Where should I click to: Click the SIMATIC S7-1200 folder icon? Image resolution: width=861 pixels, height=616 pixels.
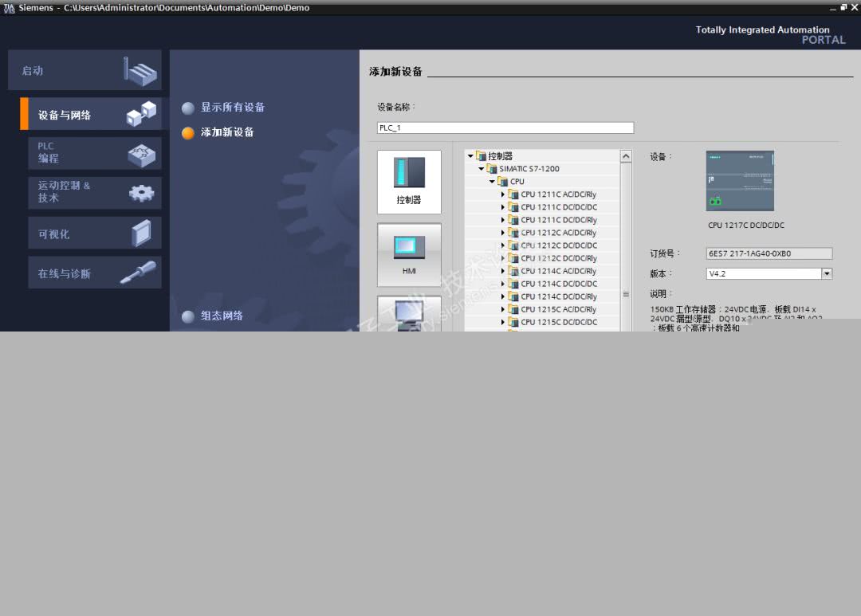pos(492,169)
